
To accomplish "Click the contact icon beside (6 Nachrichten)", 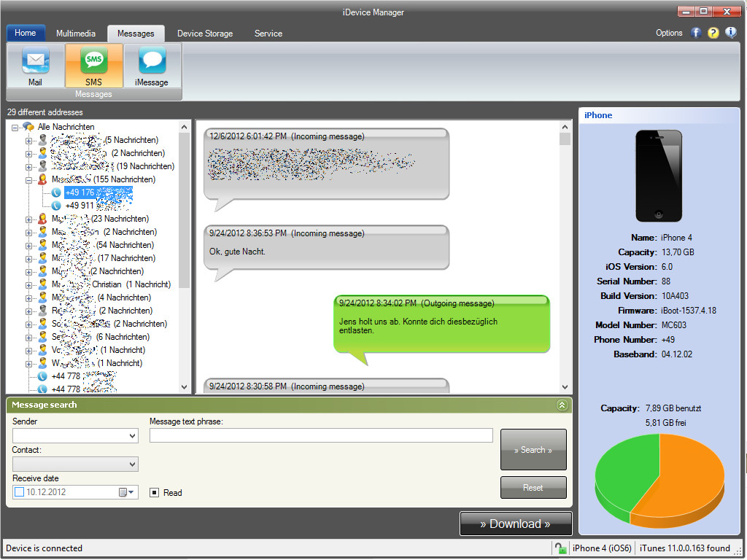I will (42, 337).
